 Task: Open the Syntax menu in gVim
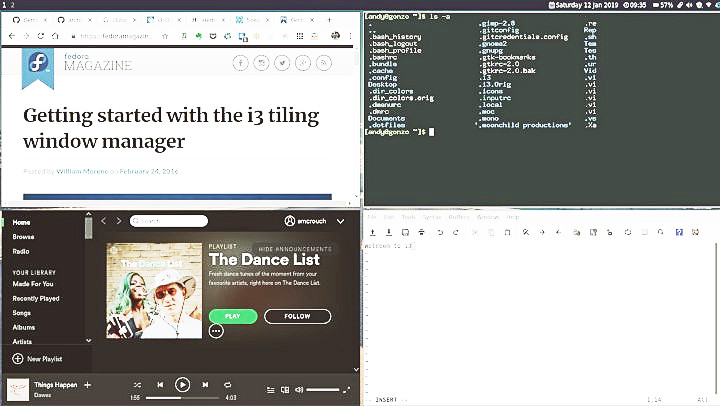432,217
